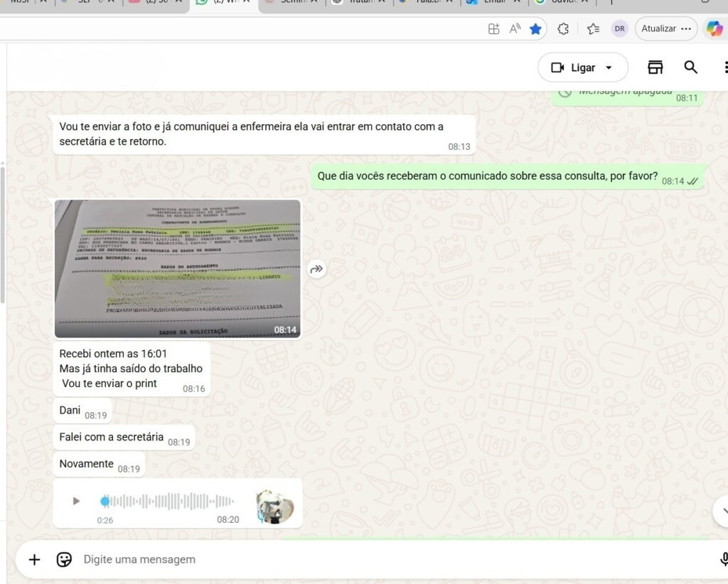Open the scheduling document photo
728x584 pixels.
coord(177,269)
